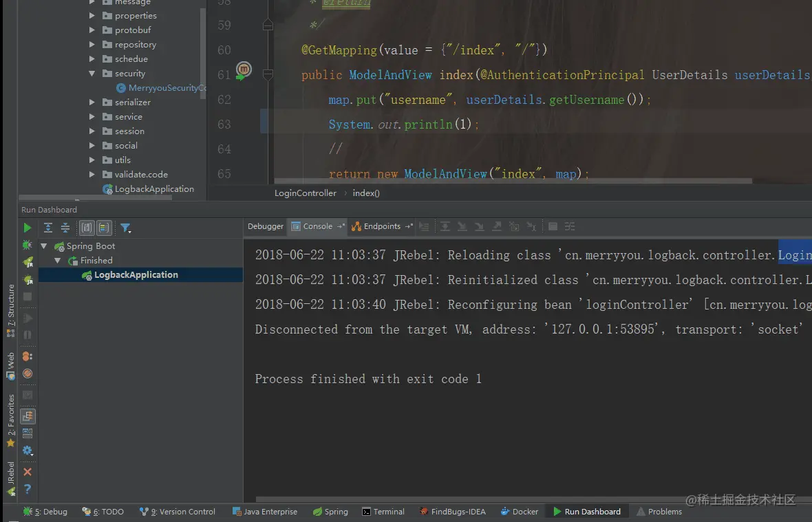Expand the validate.code folder
Image resolution: width=812 pixels, height=522 pixels.
pos(92,175)
